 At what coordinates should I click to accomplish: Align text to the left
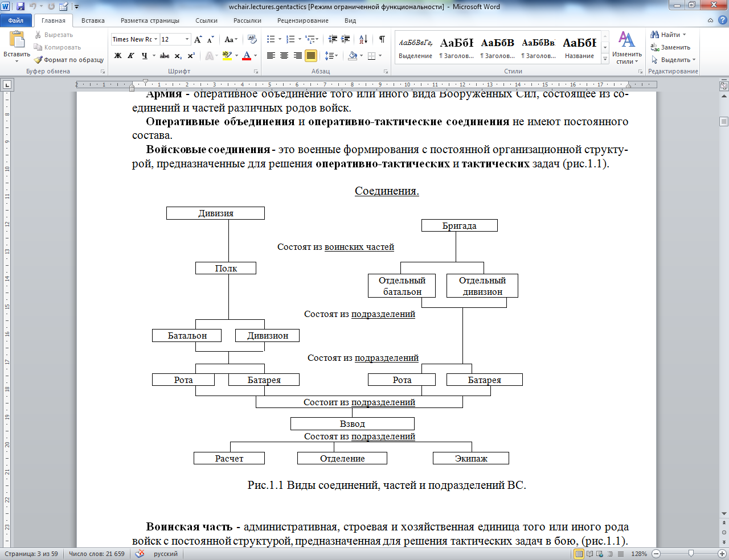[x=271, y=56]
